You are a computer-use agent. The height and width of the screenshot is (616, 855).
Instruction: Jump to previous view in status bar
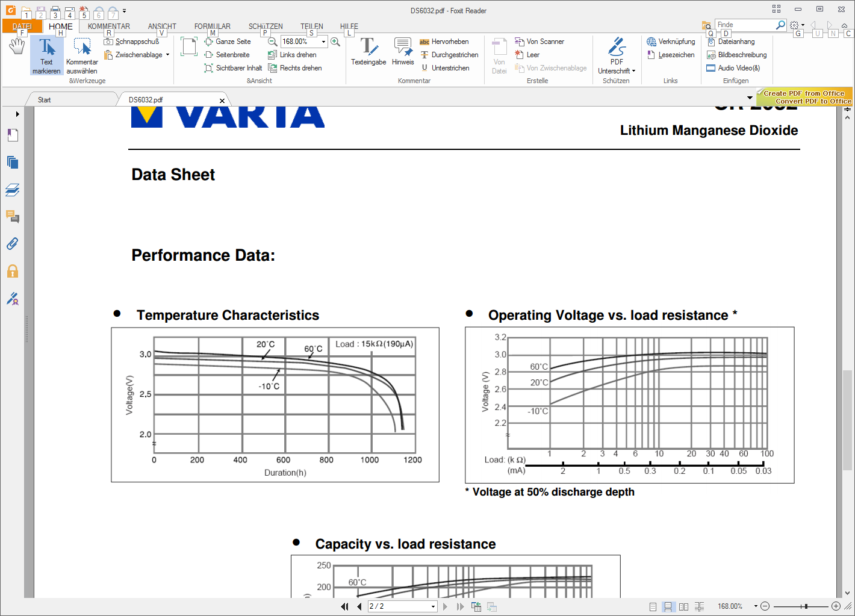pyautogui.click(x=476, y=606)
